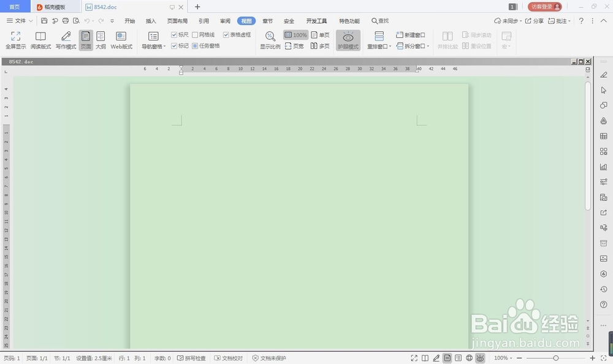Switch to the 稻壳模板 template tab
Viewport: 613px width, 364px height.
point(55,7)
